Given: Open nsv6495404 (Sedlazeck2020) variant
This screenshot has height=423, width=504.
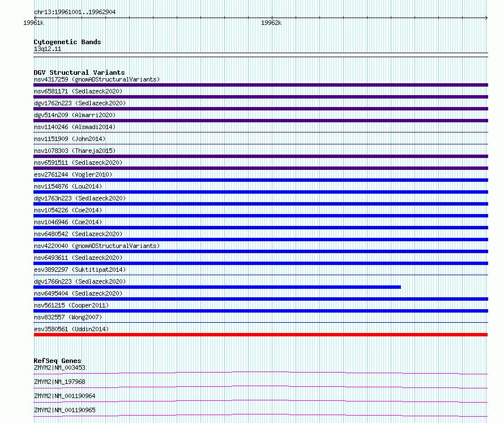Looking at the screenshot, I should (78, 293).
